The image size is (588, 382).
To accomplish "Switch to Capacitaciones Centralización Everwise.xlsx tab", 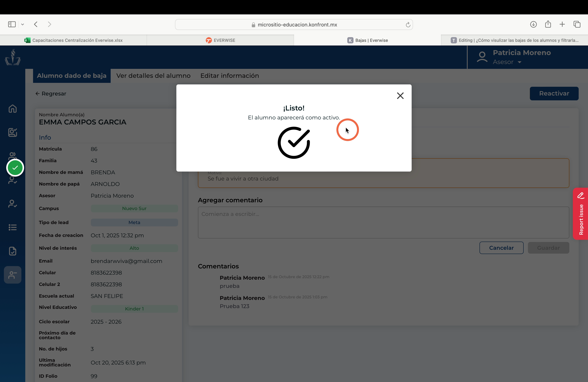I will click(73, 40).
